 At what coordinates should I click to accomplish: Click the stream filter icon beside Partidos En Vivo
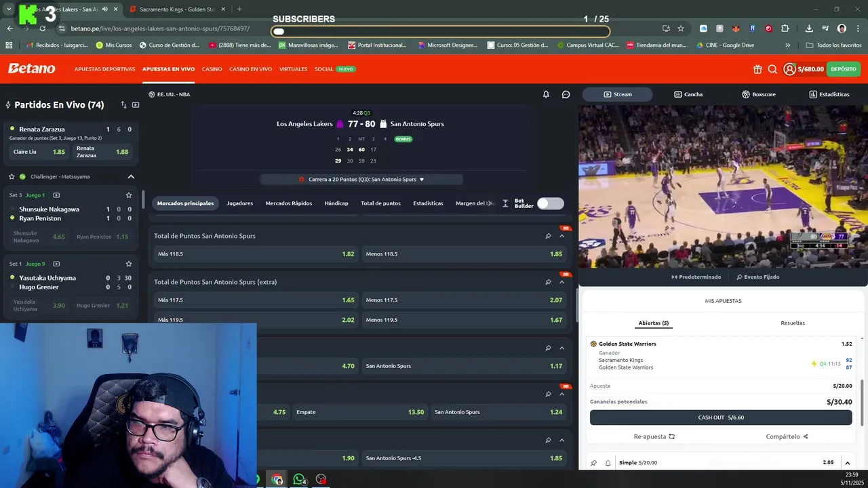pyautogui.click(x=136, y=105)
